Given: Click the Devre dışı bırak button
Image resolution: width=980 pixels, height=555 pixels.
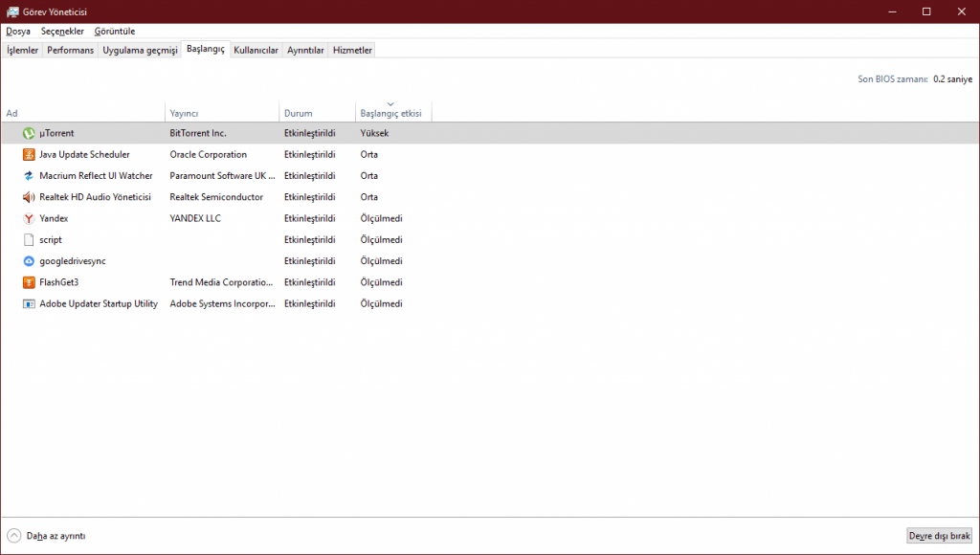Looking at the screenshot, I should point(940,536).
